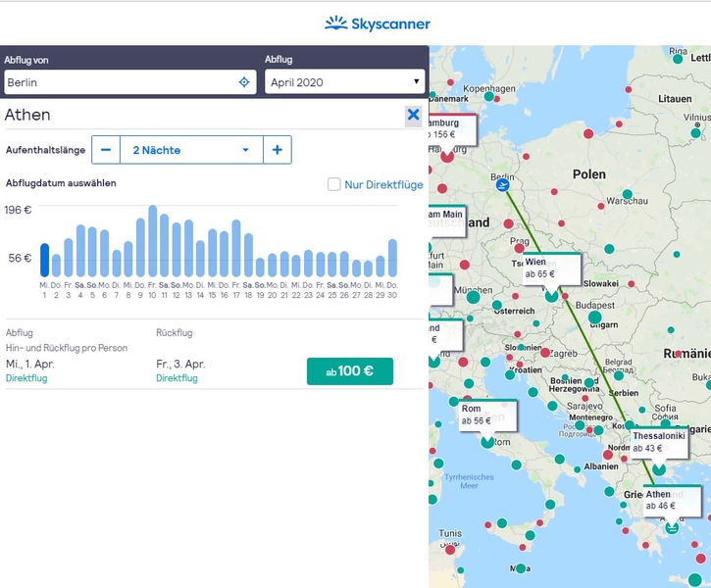Select the price bar for Sa. 4 April
This screenshot has height=588, width=711.
pos(80,251)
